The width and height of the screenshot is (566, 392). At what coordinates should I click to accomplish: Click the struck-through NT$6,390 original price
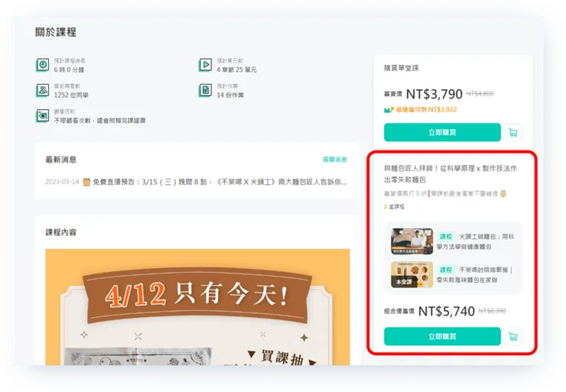tap(492, 311)
